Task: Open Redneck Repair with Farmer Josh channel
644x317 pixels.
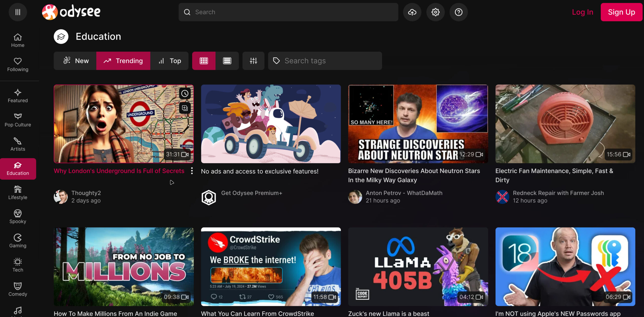Action: [558, 193]
